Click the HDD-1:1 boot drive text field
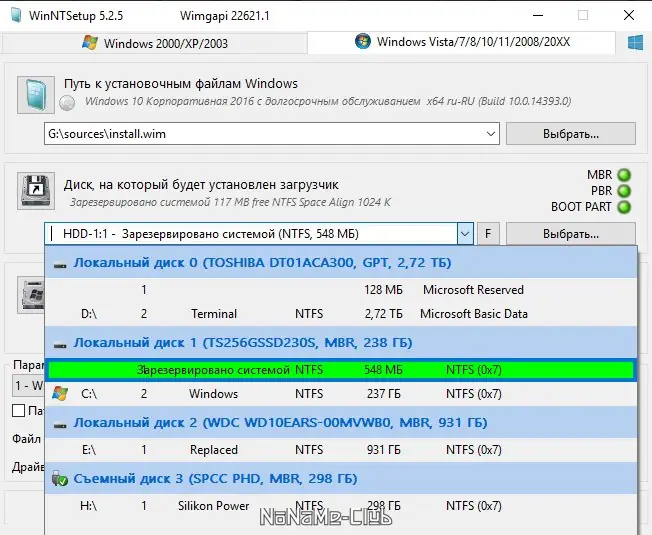This screenshot has width=652, height=535. [251, 234]
